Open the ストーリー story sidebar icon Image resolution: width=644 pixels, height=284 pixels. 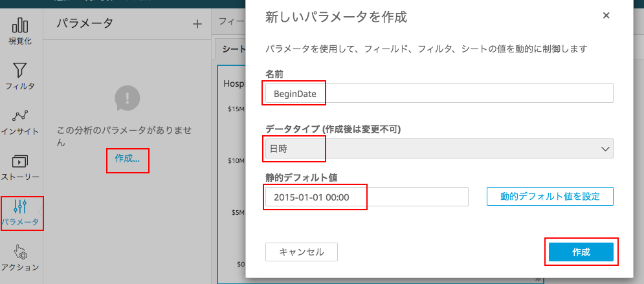(x=20, y=168)
